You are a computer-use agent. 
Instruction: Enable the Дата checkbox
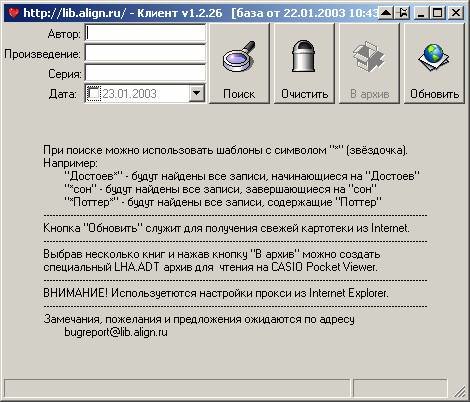93,94
